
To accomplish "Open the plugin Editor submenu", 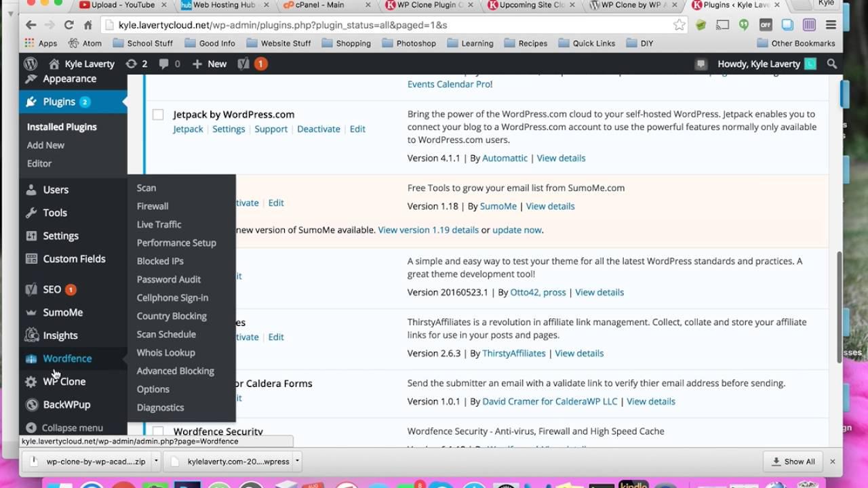I will pos(39,163).
